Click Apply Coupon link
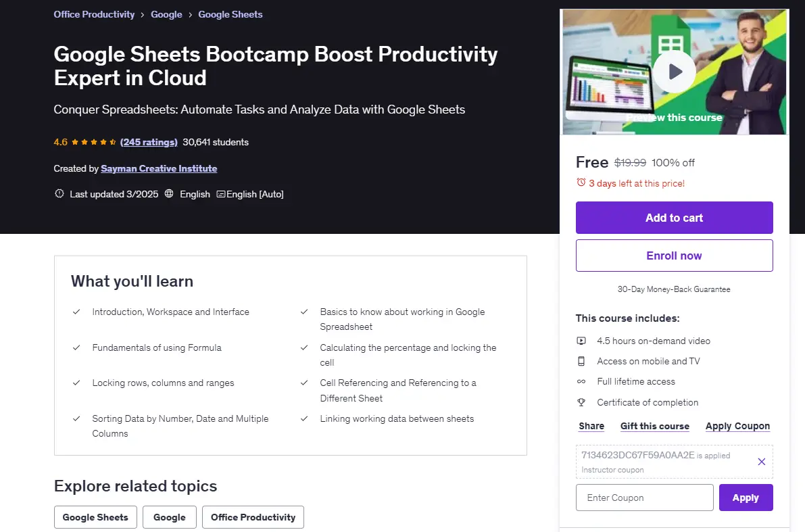 coord(737,427)
